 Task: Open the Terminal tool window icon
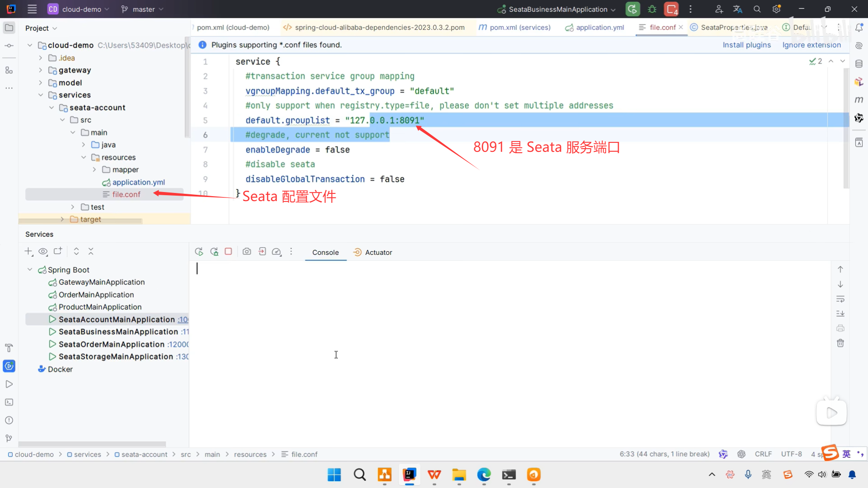click(9, 402)
